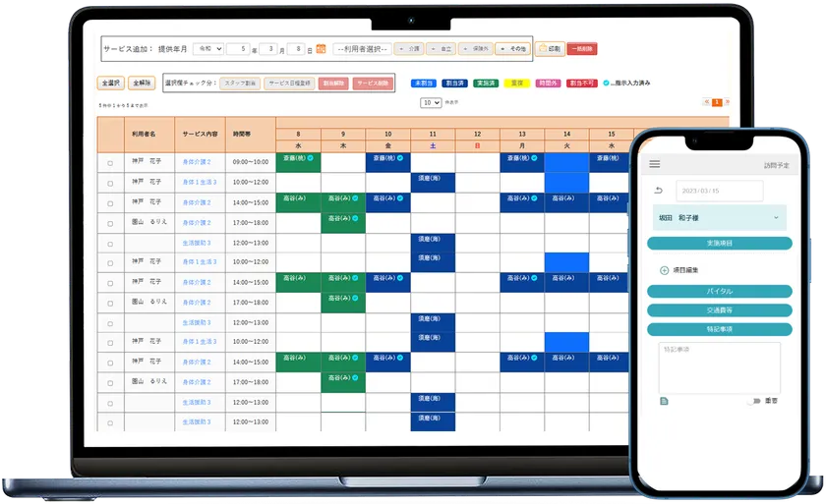Tap the plus icon beside 項目編集
This screenshot has height=504, width=826.
[x=665, y=270]
